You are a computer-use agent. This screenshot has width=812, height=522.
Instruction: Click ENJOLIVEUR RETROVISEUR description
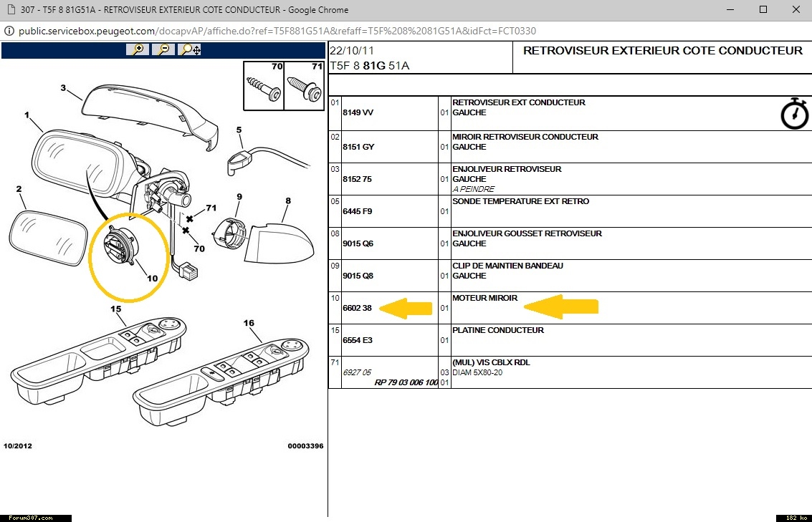[507, 169]
